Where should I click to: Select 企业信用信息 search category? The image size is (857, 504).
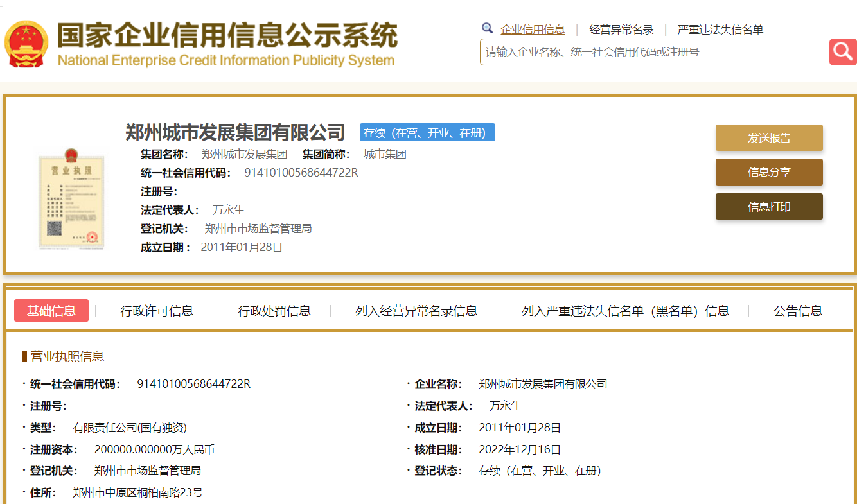pos(533,30)
